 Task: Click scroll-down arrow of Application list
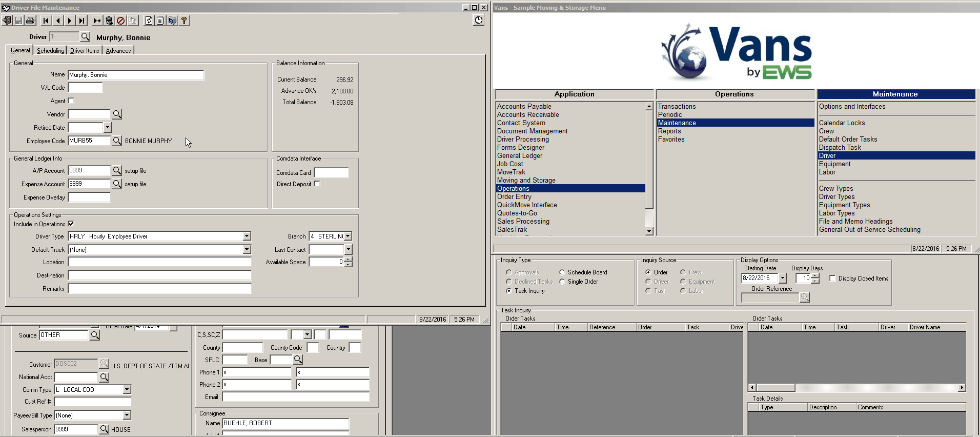tap(649, 231)
